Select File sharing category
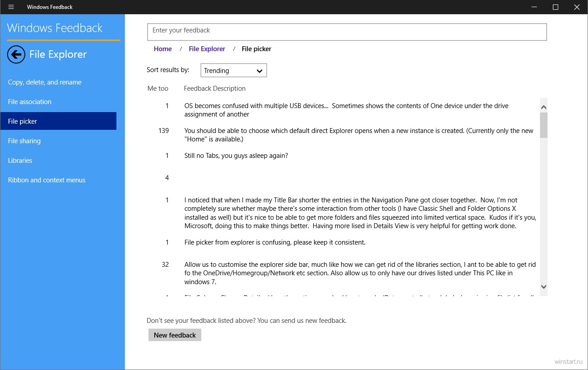This screenshot has height=370, width=588. [x=58, y=141]
